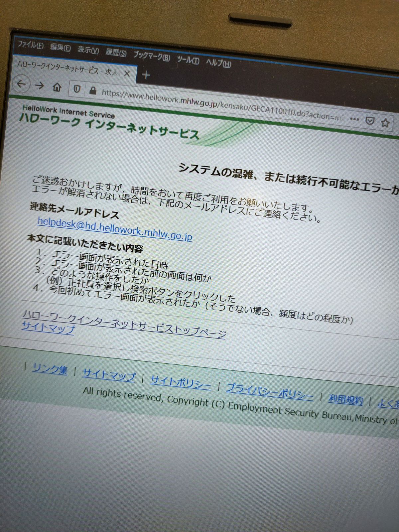Image resolution: width=399 pixels, height=532 pixels.
Task: Open a new tab with plus button
Action: click(146, 75)
